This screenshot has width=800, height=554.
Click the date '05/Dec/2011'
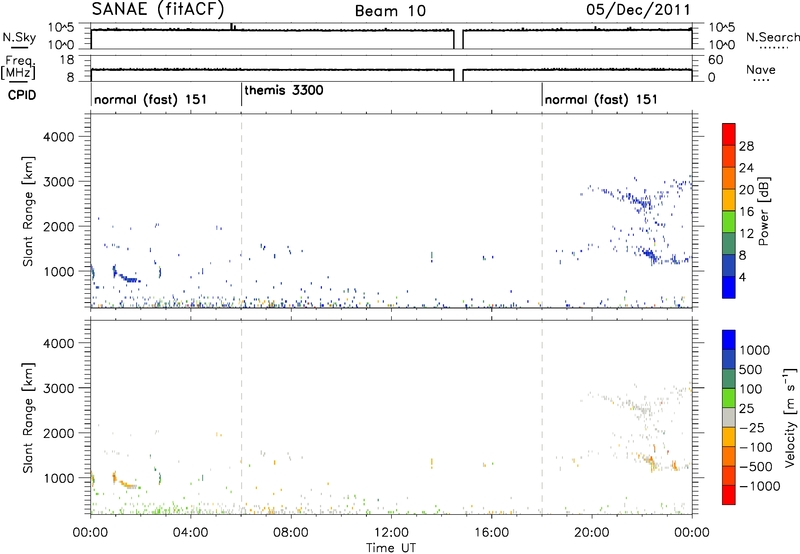(x=638, y=10)
